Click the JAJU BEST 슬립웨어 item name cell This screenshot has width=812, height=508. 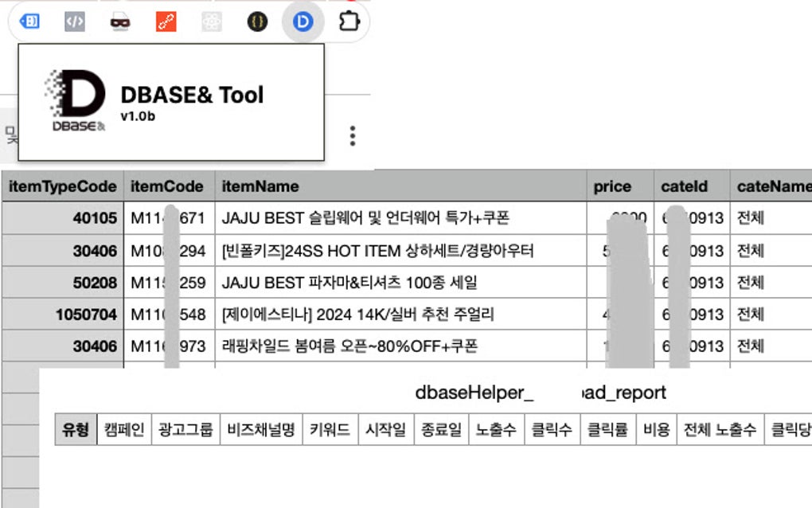(x=365, y=218)
